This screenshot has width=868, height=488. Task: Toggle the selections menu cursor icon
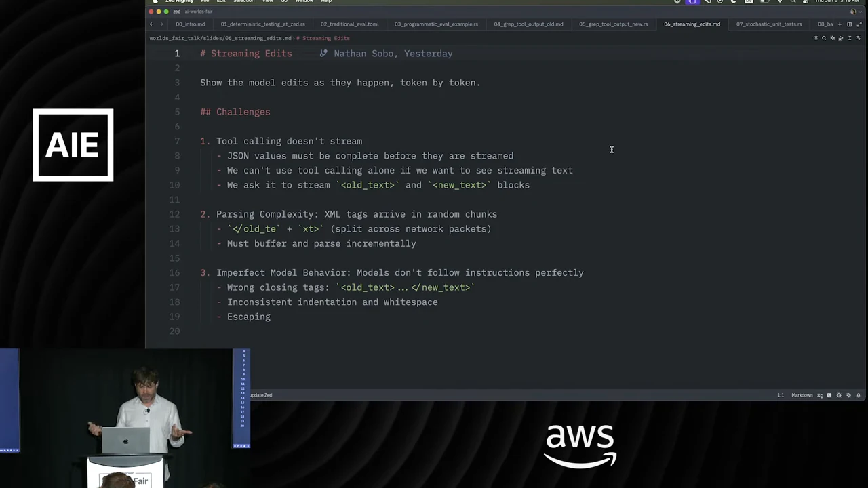pyautogui.click(x=850, y=38)
